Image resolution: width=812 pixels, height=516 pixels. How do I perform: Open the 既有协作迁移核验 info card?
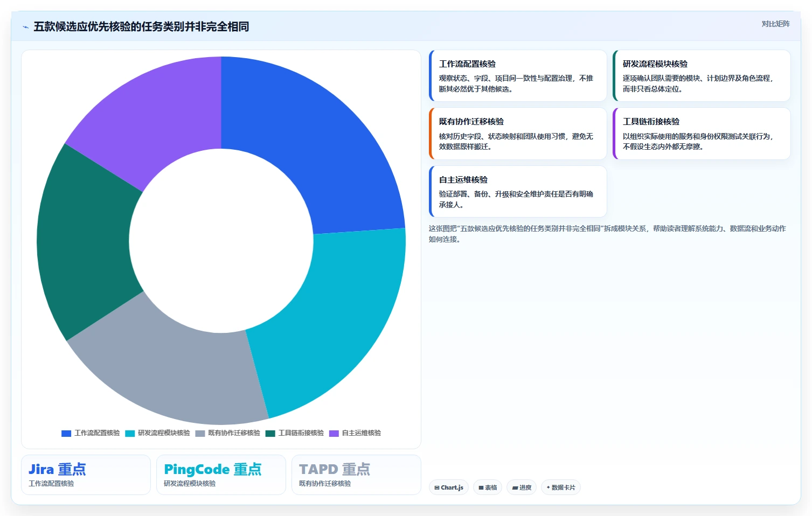tap(518, 134)
